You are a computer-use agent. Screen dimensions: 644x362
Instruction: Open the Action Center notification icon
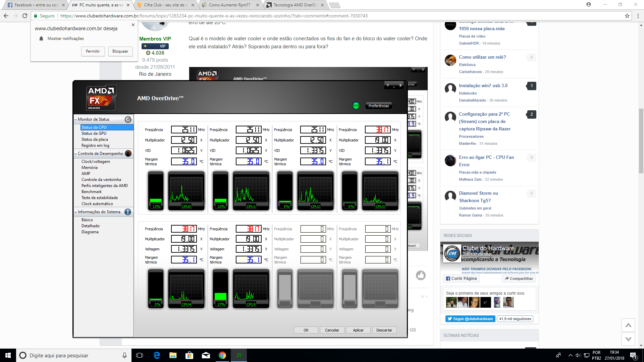(633, 355)
